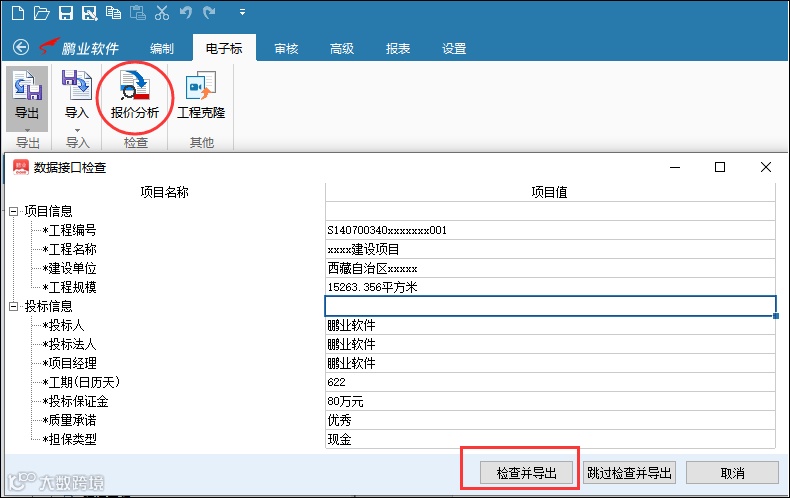Click the Cut scissors icon
Image resolution: width=790 pixels, height=498 pixels.
(x=162, y=13)
